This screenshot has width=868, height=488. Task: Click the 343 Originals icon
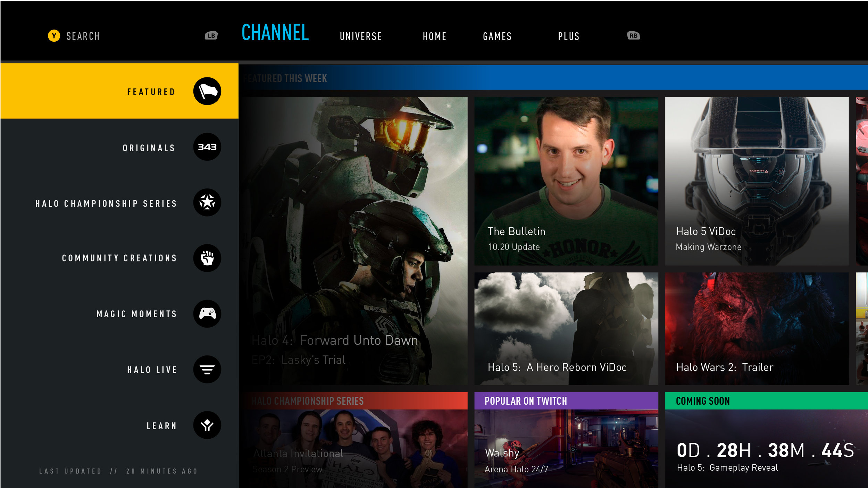(x=207, y=147)
